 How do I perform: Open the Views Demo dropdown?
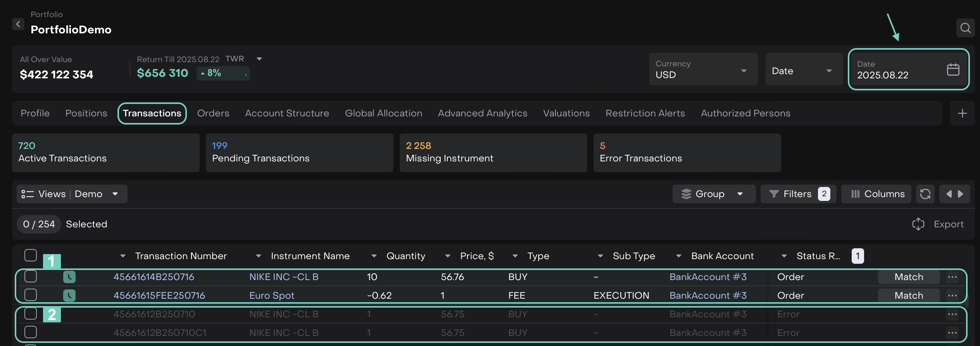(x=72, y=194)
